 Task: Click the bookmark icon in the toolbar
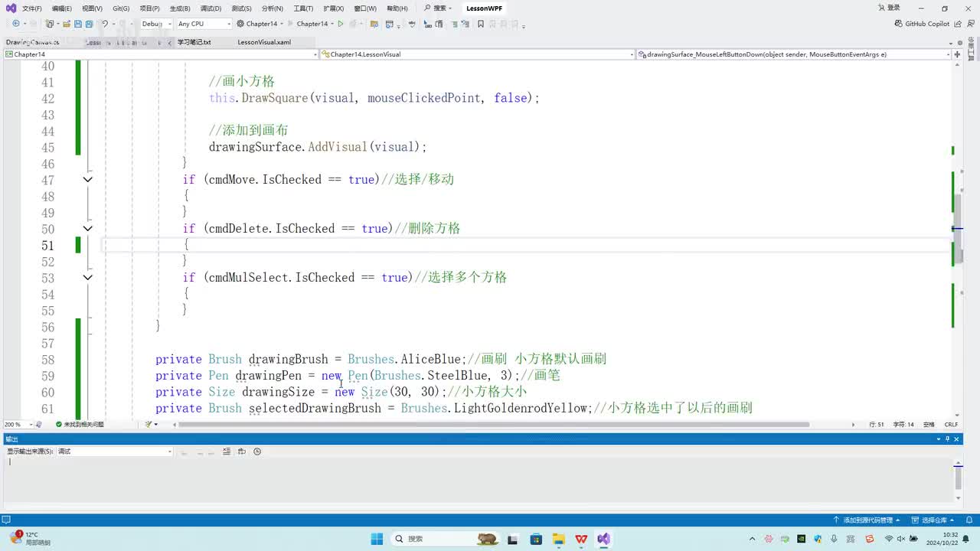(x=481, y=24)
